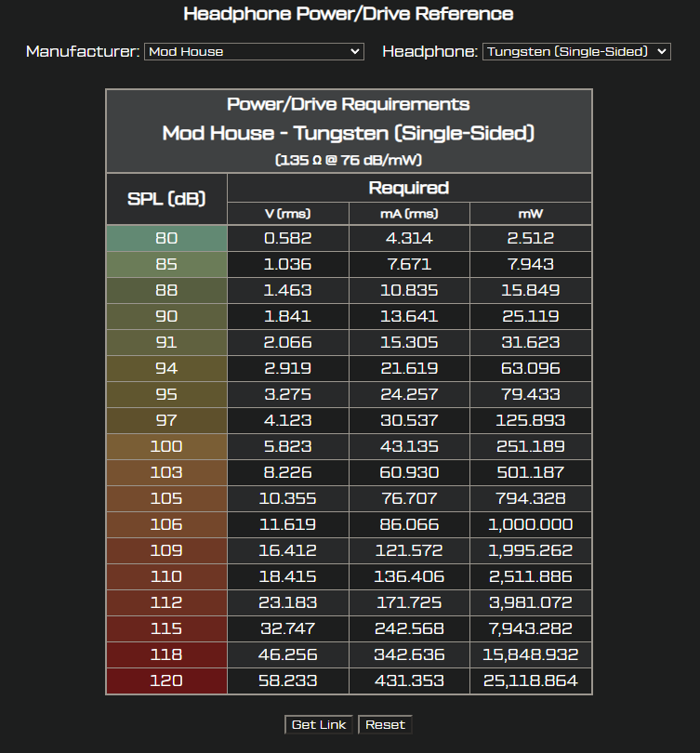Open the Headphone dropdown showing Tungsten (Single-Sided)
The width and height of the screenshot is (700, 753).
coord(576,52)
